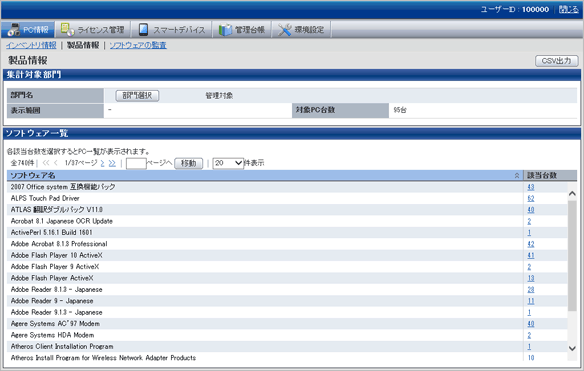This screenshot has height=371, width=584.
Task: Click the 閉じる link at top right
Action: pos(569,9)
